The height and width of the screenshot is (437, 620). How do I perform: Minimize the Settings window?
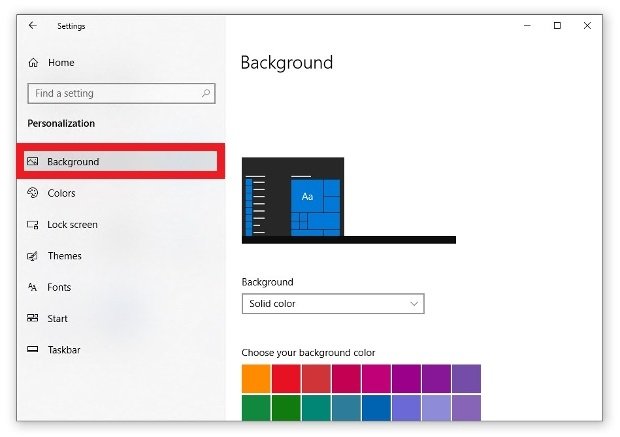tap(527, 26)
